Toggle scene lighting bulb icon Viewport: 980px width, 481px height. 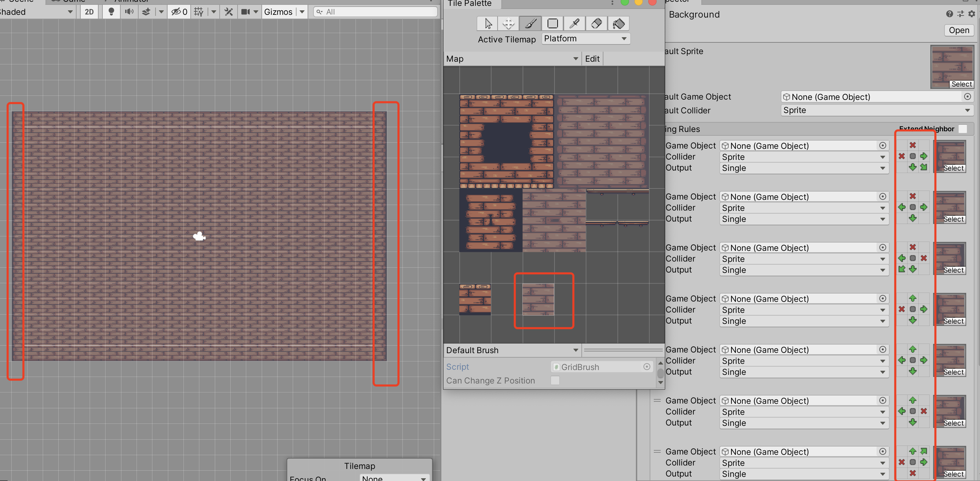coord(111,12)
